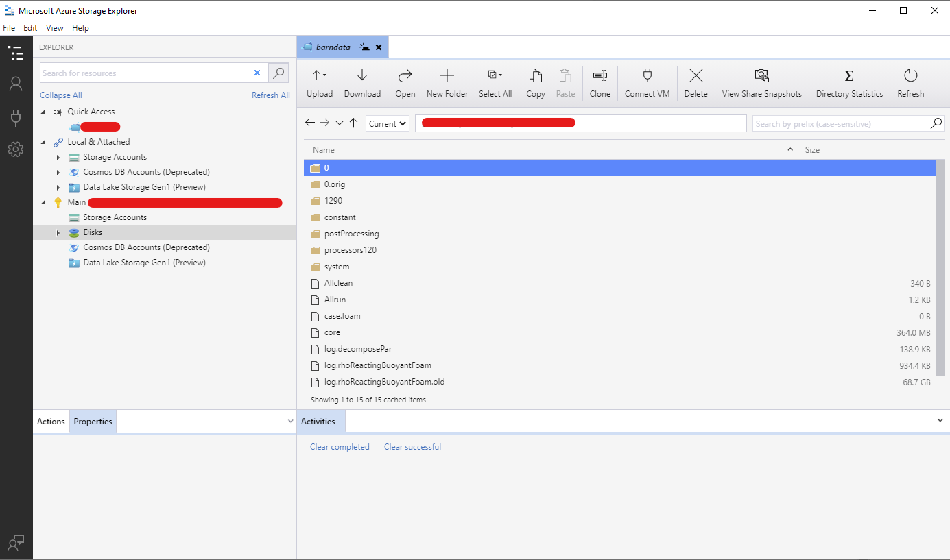Click the file list vertical scrollbar

click(940, 267)
